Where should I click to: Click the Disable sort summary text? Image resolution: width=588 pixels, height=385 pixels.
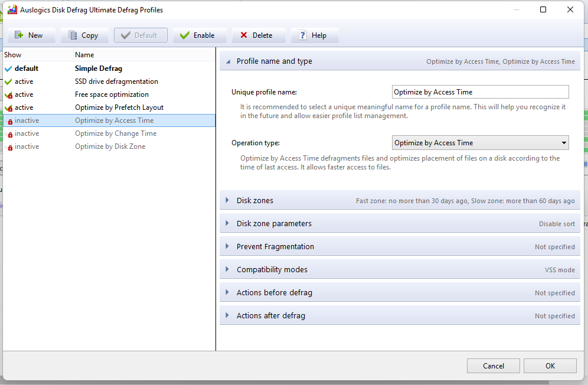pyautogui.click(x=557, y=224)
